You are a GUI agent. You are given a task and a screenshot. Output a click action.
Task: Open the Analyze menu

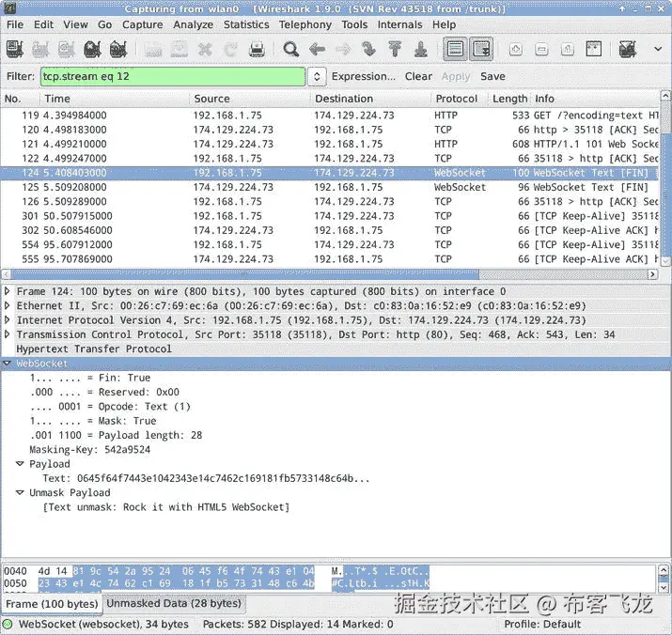(193, 24)
